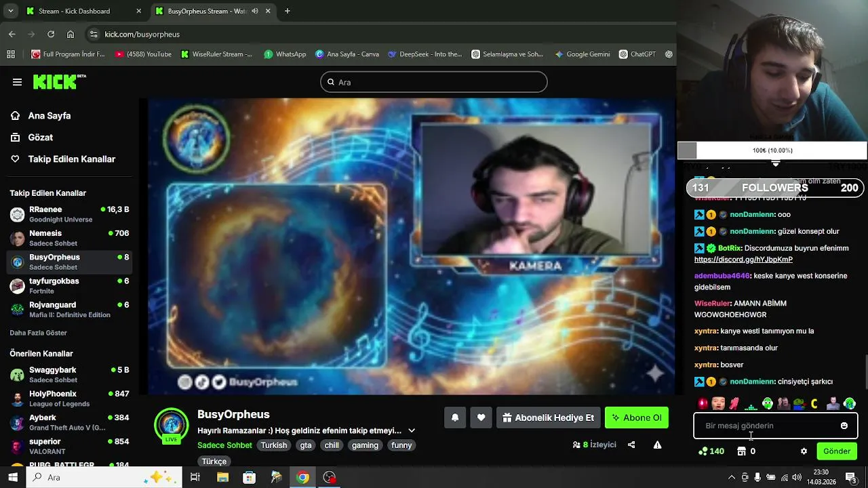Reload the page with browser refresh icon
The height and width of the screenshot is (488, 868).
pyautogui.click(x=51, y=34)
